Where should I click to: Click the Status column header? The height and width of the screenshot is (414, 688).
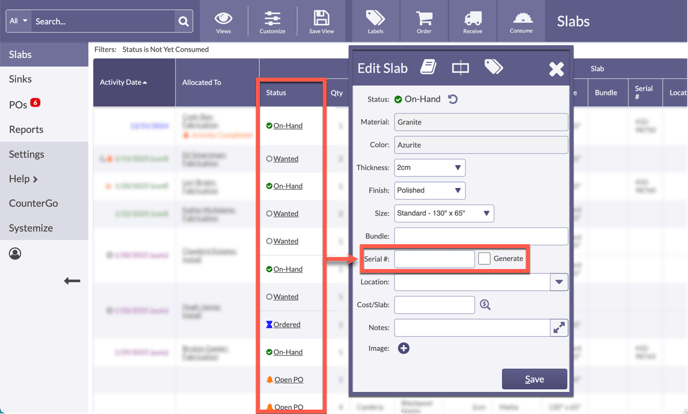(x=276, y=93)
